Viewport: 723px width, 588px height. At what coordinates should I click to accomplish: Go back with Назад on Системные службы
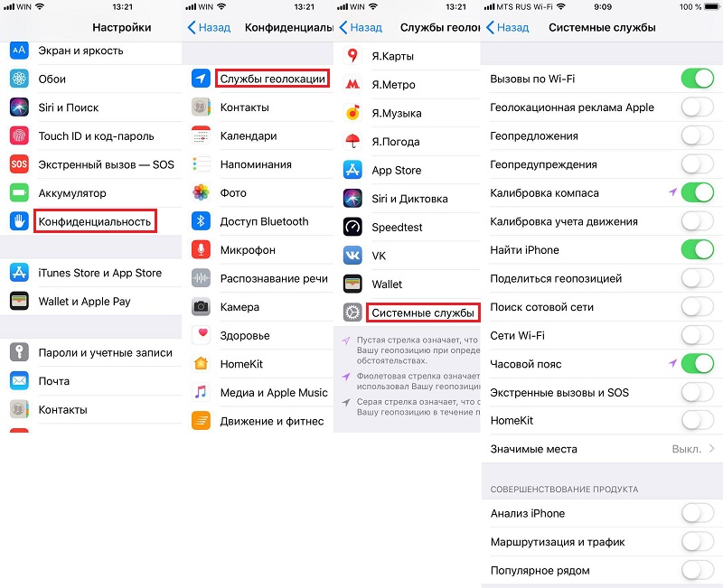click(508, 28)
